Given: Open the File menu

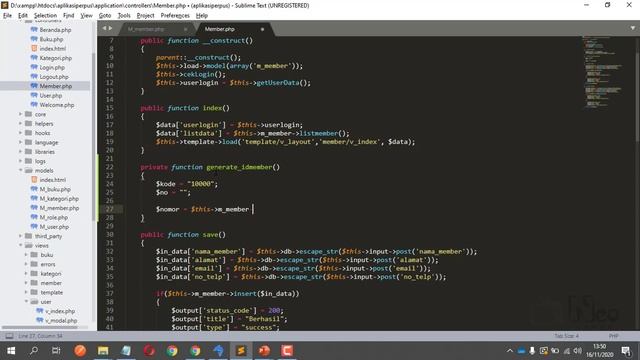Looking at the screenshot, I should pyautogui.click(x=7, y=16).
